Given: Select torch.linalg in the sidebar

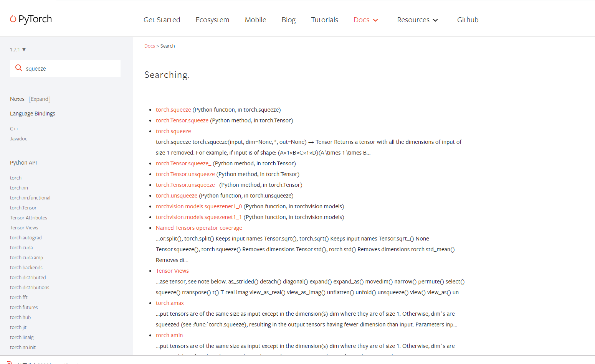Looking at the screenshot, I should tap(22, 338).
